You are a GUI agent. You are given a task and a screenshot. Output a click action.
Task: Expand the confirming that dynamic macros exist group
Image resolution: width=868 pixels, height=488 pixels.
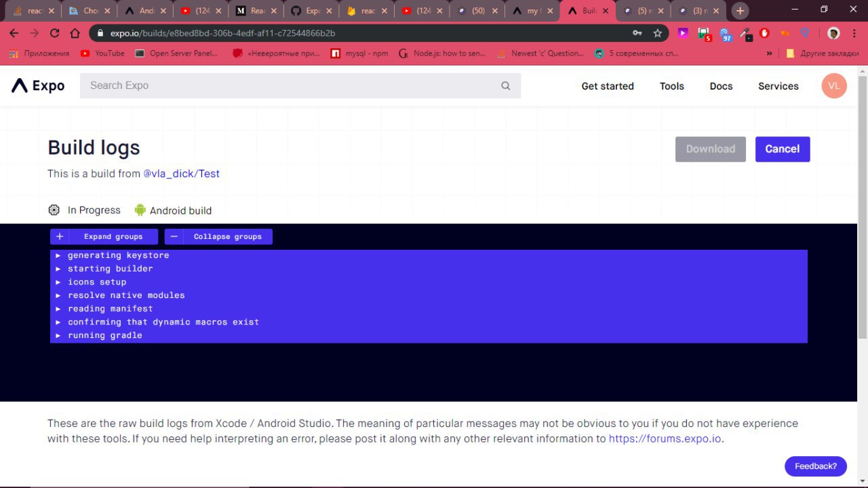(429, 322)
